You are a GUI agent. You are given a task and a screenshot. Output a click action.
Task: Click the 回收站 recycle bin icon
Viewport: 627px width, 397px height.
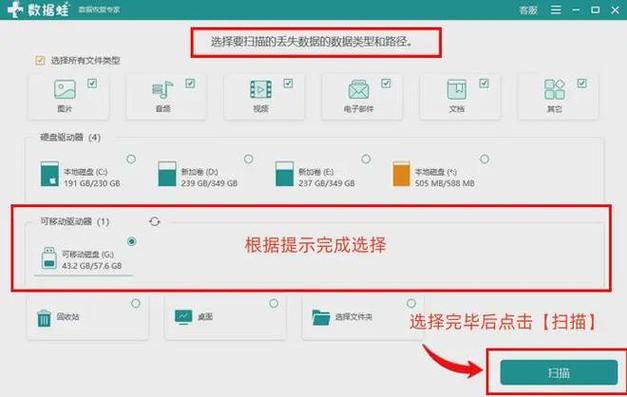click(x=44, y=318)
